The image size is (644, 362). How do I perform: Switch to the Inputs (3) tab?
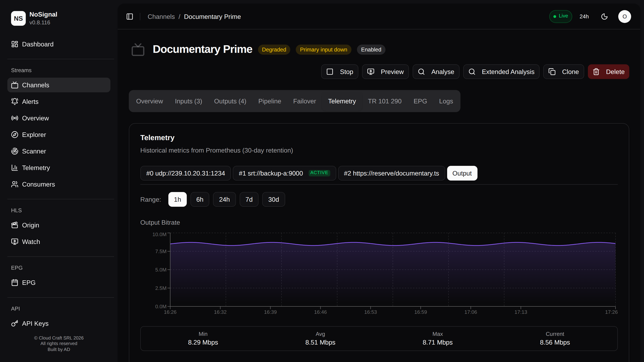pos(189,101)
